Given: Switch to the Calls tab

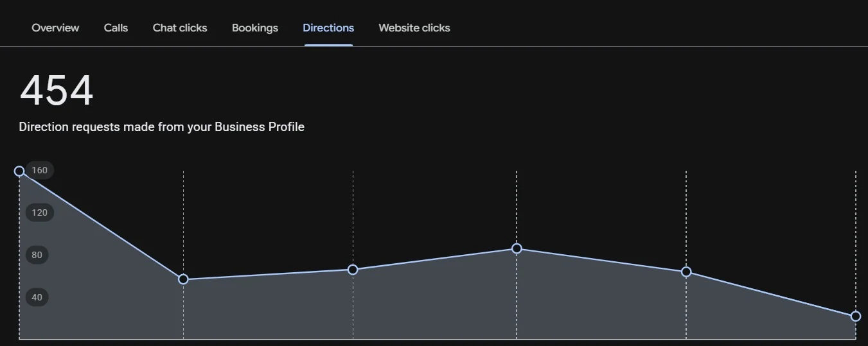Looking at the screenshot, I should click(x=116, y=28).
